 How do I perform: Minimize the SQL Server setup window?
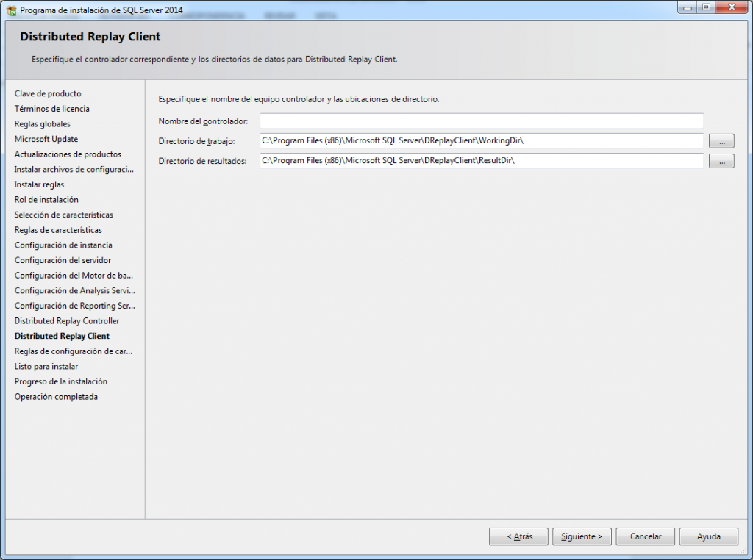[688, 7]
